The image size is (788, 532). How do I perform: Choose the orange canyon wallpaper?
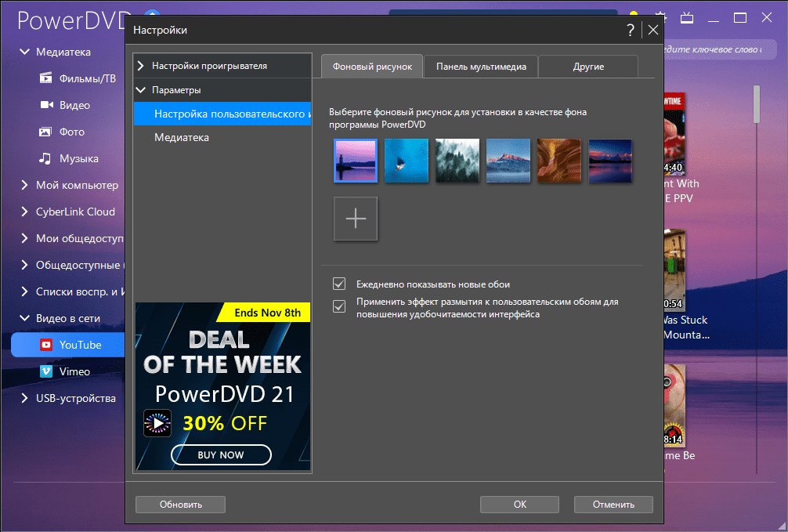[x=559, y=161]
